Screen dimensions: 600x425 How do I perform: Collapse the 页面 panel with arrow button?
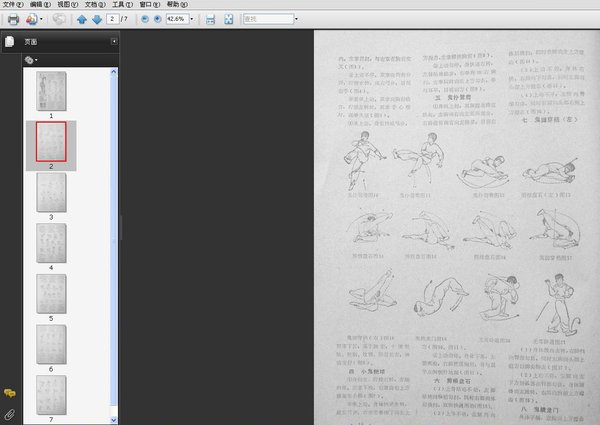coord(114,41)
